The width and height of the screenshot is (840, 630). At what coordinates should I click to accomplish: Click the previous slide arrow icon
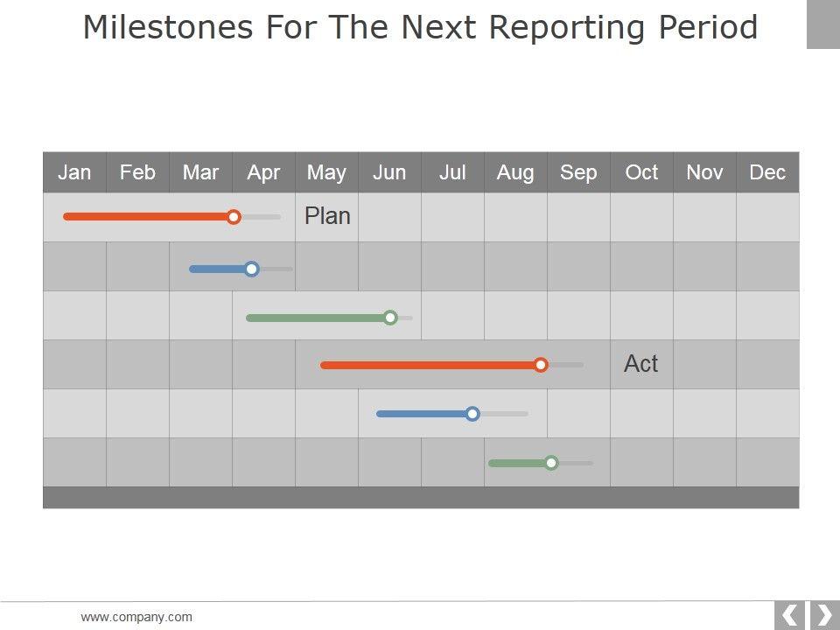[x=789, y=616]
